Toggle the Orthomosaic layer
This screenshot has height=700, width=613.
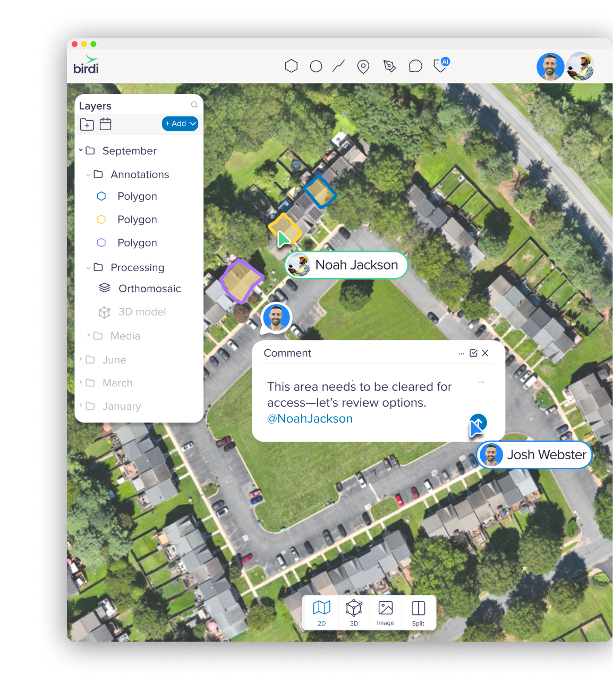[x=104, y=288]
